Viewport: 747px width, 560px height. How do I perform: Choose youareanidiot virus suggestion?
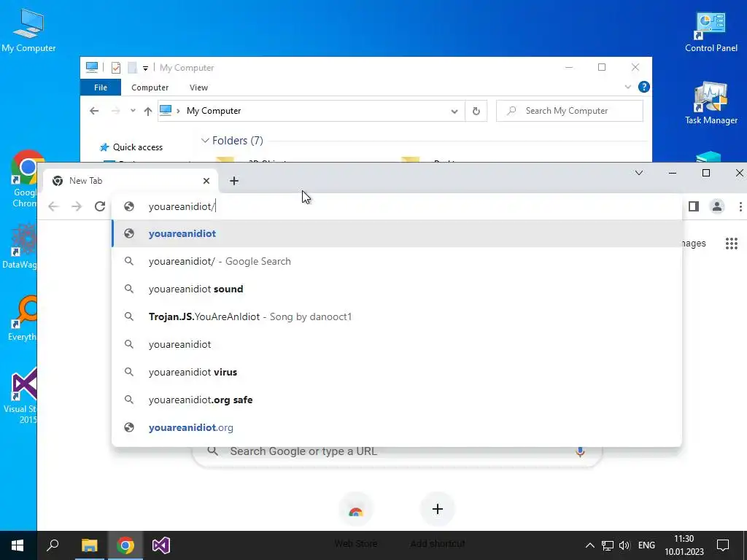(397, 372)
